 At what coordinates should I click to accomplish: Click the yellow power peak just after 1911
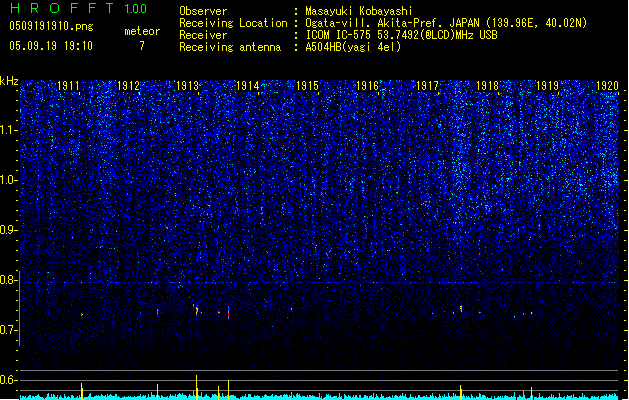pos(82,391)
